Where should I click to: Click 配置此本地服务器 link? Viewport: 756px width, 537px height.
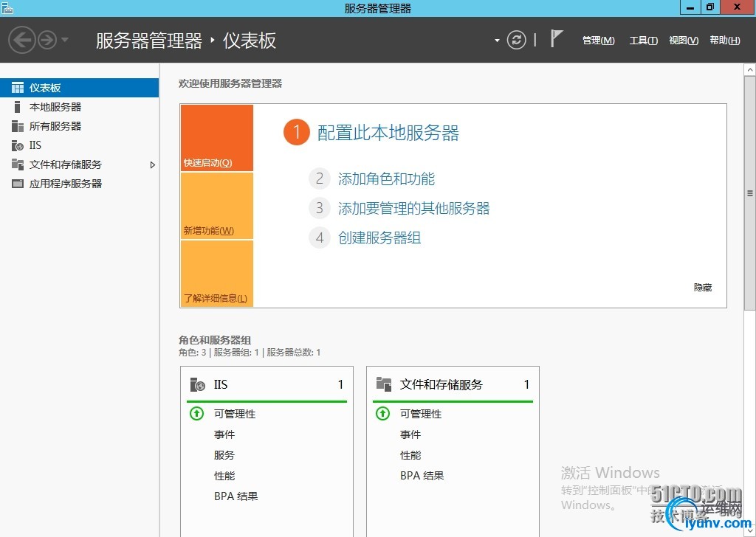click(388, 133)
